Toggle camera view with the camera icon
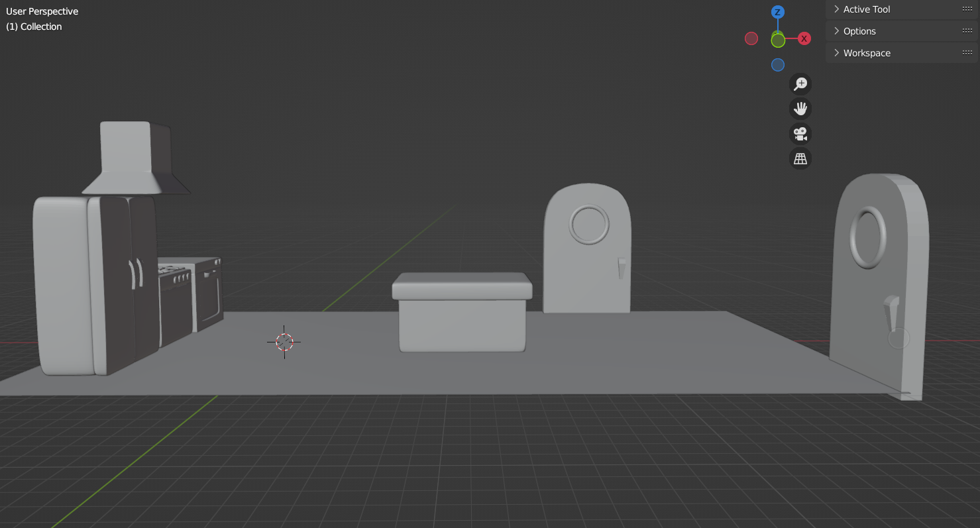The width and height of the screenshot is (980, 528). pos(800,134)
